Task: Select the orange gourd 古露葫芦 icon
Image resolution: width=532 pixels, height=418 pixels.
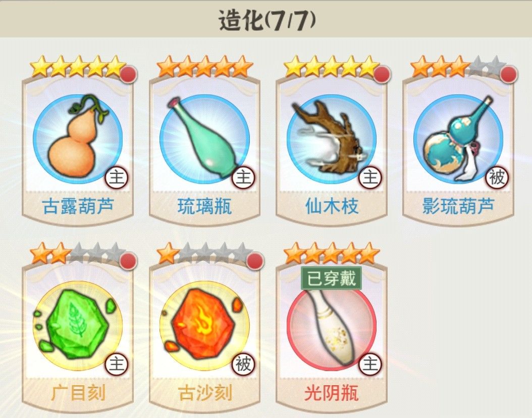Action: coord(78,139)
